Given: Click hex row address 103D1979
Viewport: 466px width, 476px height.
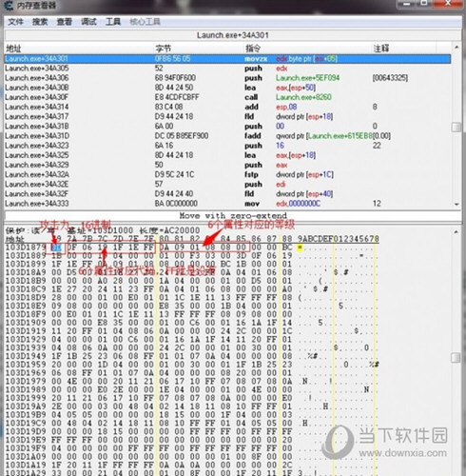Looking at the screenshot, I should coord(26,381).
